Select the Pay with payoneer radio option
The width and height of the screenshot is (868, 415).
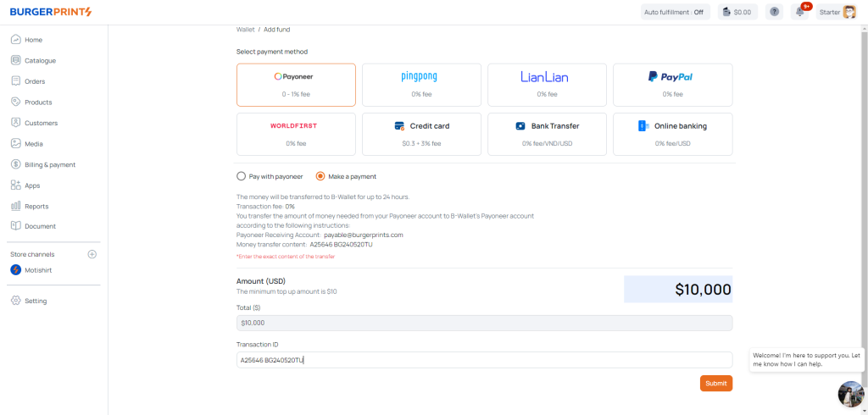pos(241,176)
